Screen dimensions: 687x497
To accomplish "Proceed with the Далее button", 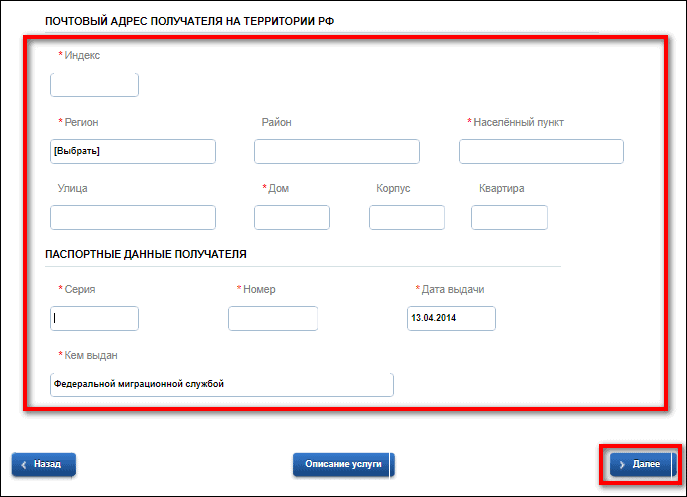I will pyautogui.click(x=642, y=465).
